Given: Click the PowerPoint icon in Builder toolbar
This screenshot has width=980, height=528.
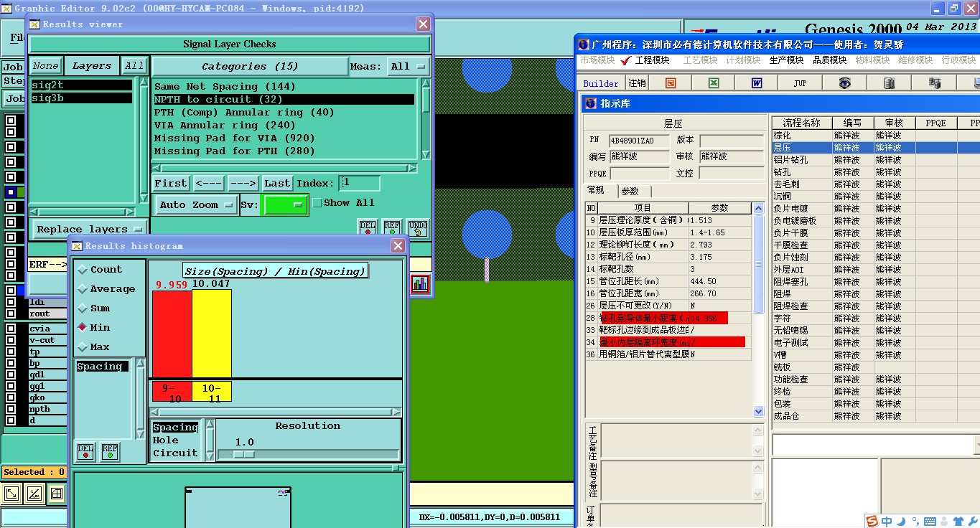Looking at the screenshot, I should coord(671,83).
